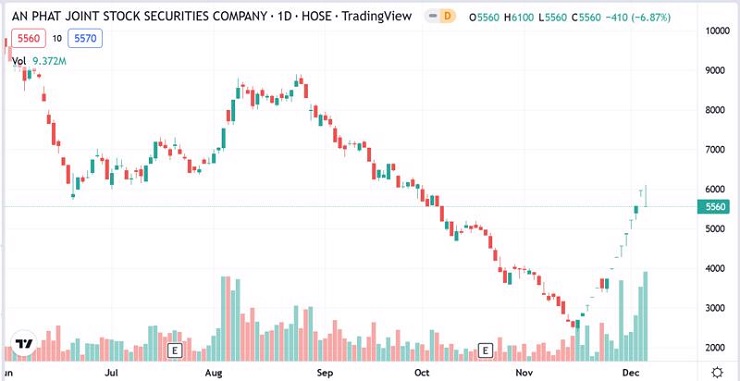Click the latest candlestick with long upper wick
Viewport: 740px width, 381px height.
(645, 196)
